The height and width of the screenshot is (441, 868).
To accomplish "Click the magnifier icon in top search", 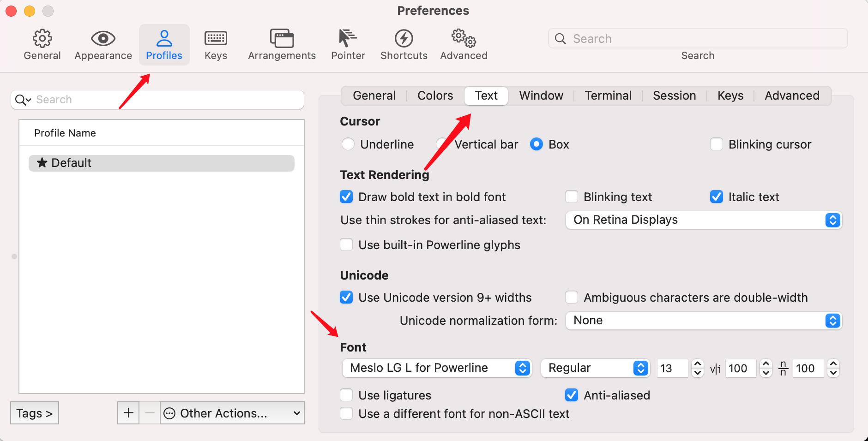I will 560,38.
